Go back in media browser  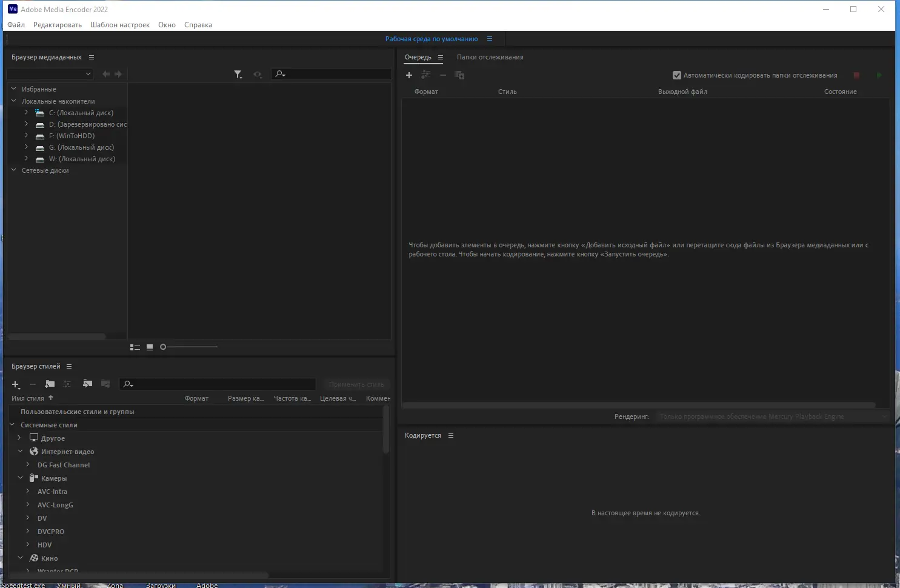(x=106, y=74)
